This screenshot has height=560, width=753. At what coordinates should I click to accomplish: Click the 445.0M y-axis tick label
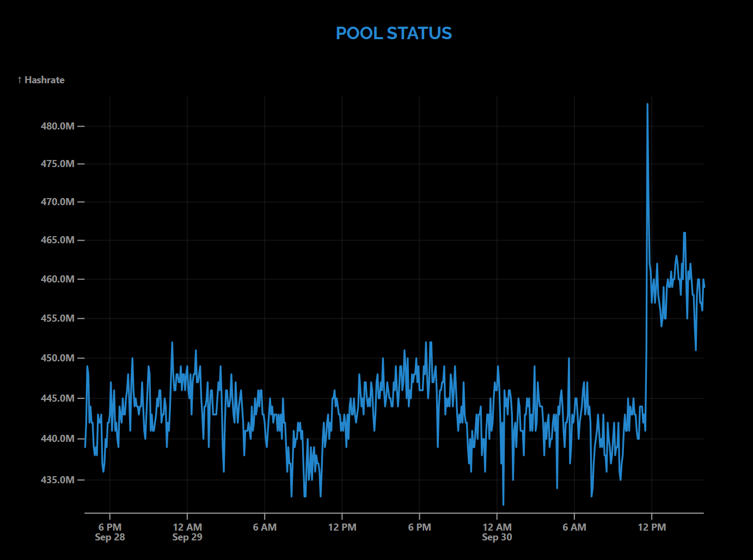click(57, 398)
